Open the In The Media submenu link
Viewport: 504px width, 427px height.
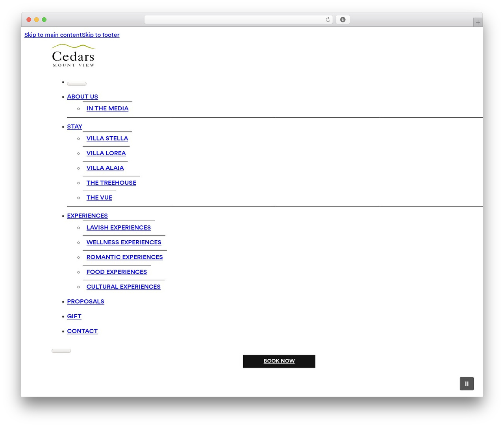pyautogui.click(x=107, y=108)
